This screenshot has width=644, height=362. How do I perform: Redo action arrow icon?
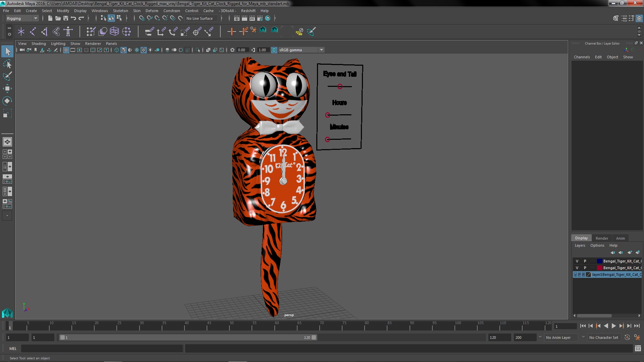[81, 18]
